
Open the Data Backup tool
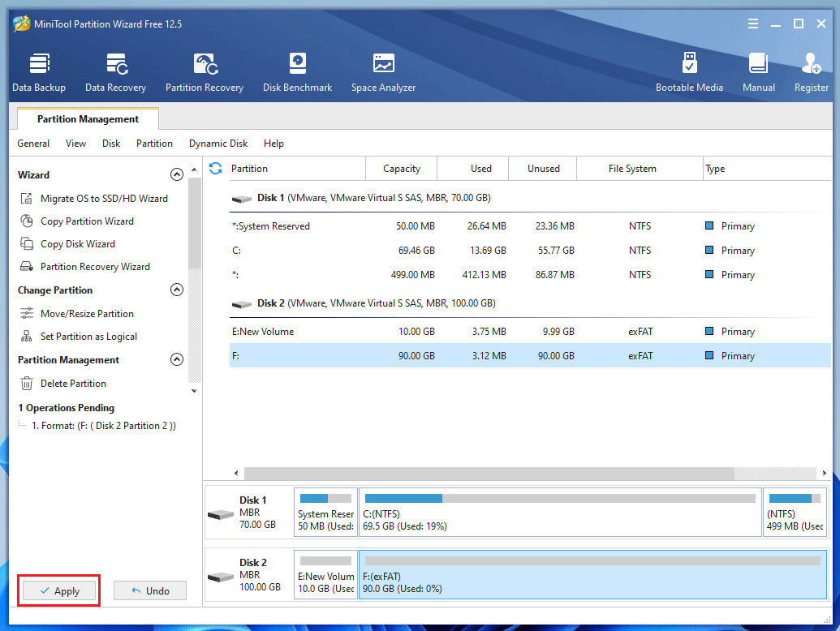click(x=39, y=72)
